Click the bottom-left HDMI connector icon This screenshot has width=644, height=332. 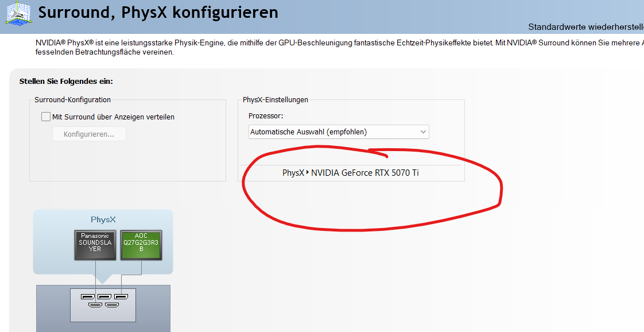tap(95, 305)
